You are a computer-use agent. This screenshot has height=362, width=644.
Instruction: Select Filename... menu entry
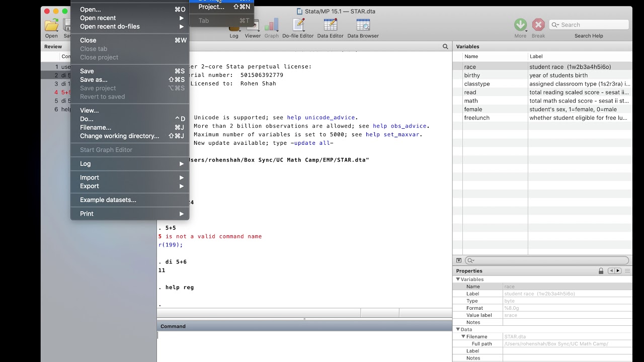pos(130,127)
